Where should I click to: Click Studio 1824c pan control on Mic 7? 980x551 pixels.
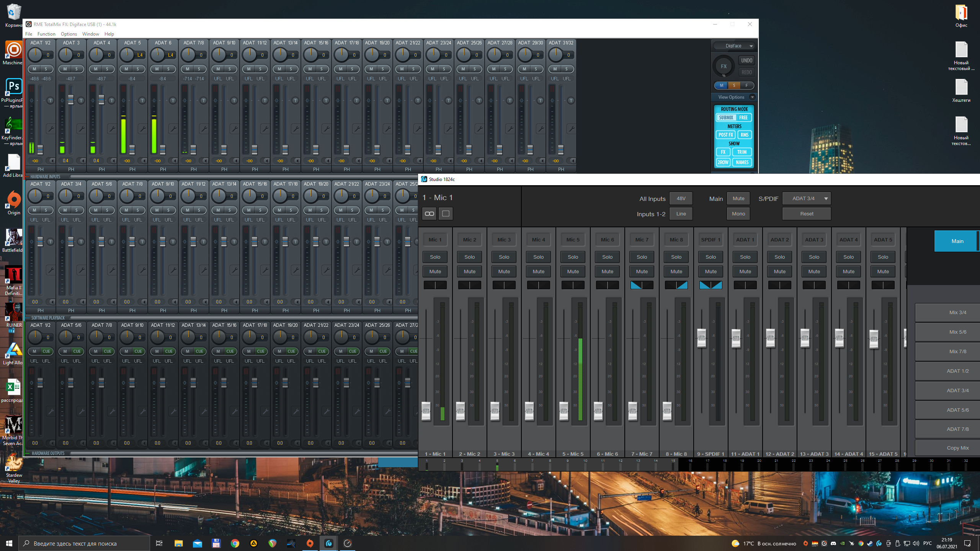click(x=642, y=285)
